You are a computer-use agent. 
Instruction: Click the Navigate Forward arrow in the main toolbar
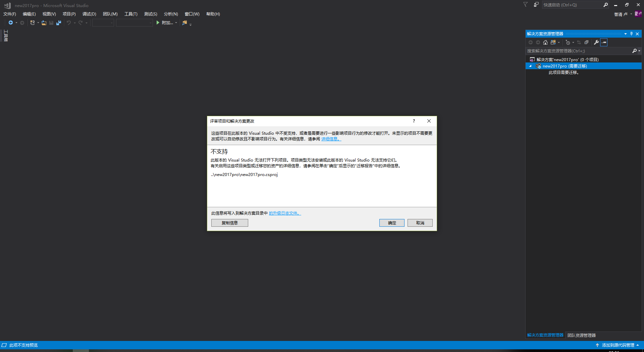coord(22,23)
